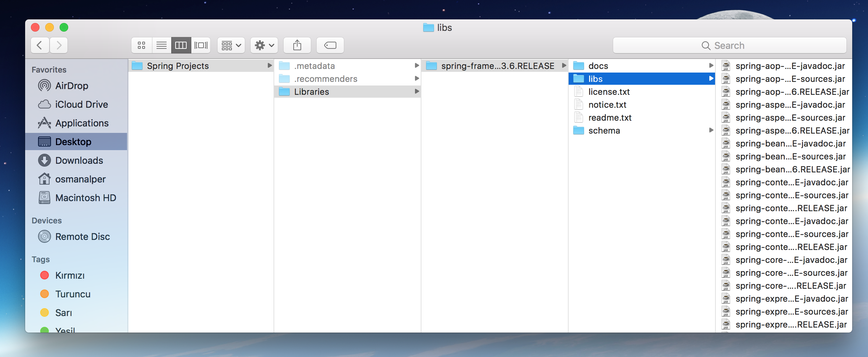Select the Kırmızı red tag
The width and height of the screenshot is (868, 357).
pyautogui.click(x=76, y=275)
